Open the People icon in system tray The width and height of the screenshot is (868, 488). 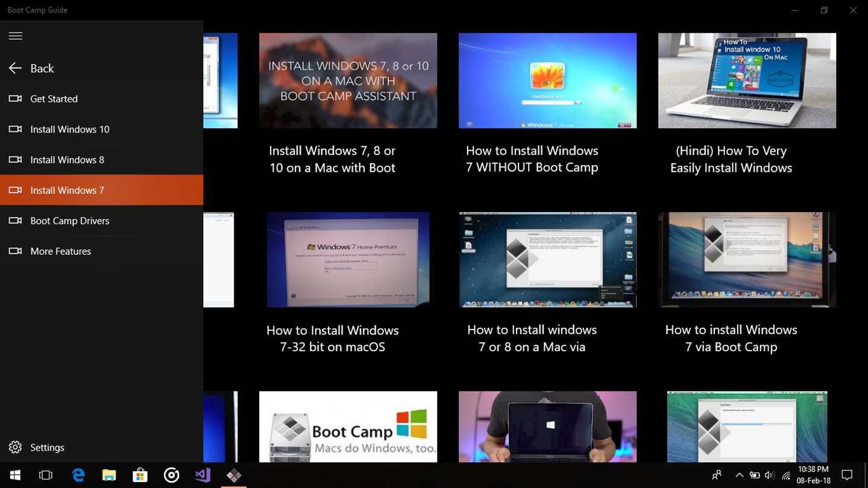click(717, 475)
